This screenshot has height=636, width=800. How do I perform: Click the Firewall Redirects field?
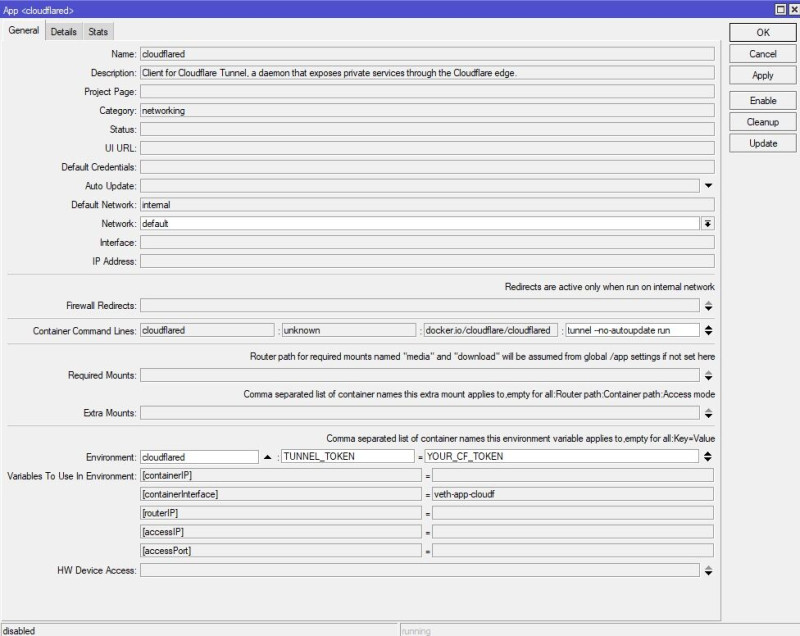coord(419,306)
